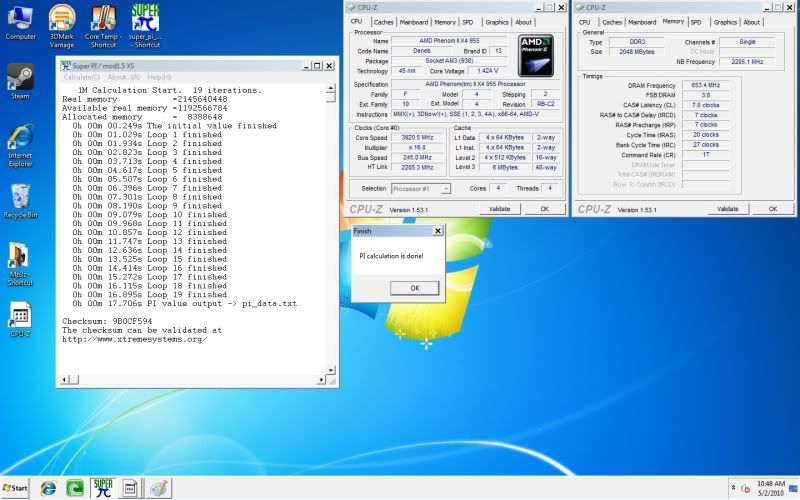The image size is (800, 500).
Task: Click the Show desktop button beside the clock
Action: [793, 488]
